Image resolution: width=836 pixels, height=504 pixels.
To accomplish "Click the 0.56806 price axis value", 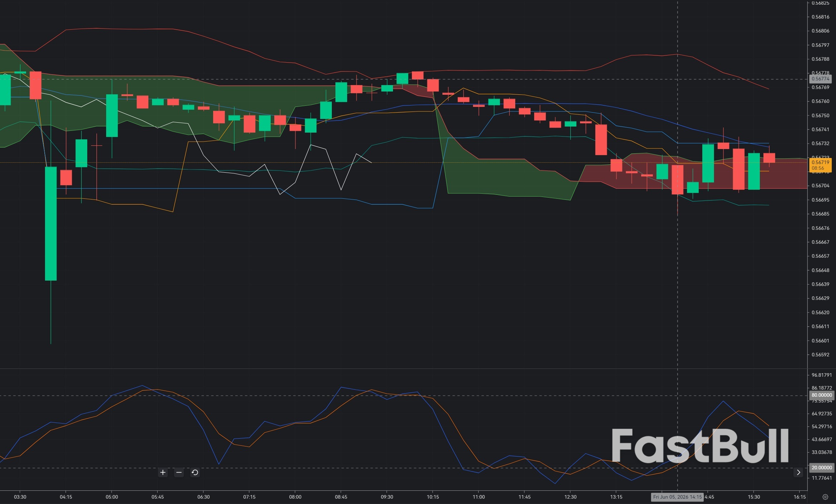I will tap(820, 31).
